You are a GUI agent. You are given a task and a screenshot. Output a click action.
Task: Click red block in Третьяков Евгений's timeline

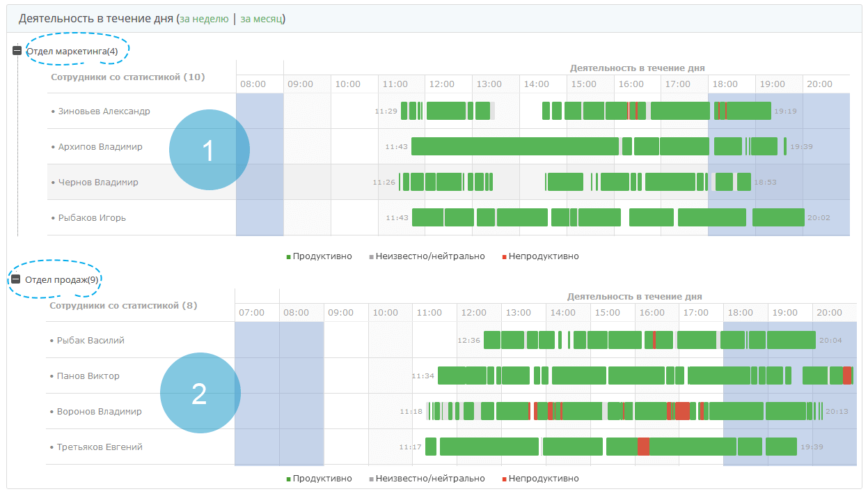click(643, 447)
